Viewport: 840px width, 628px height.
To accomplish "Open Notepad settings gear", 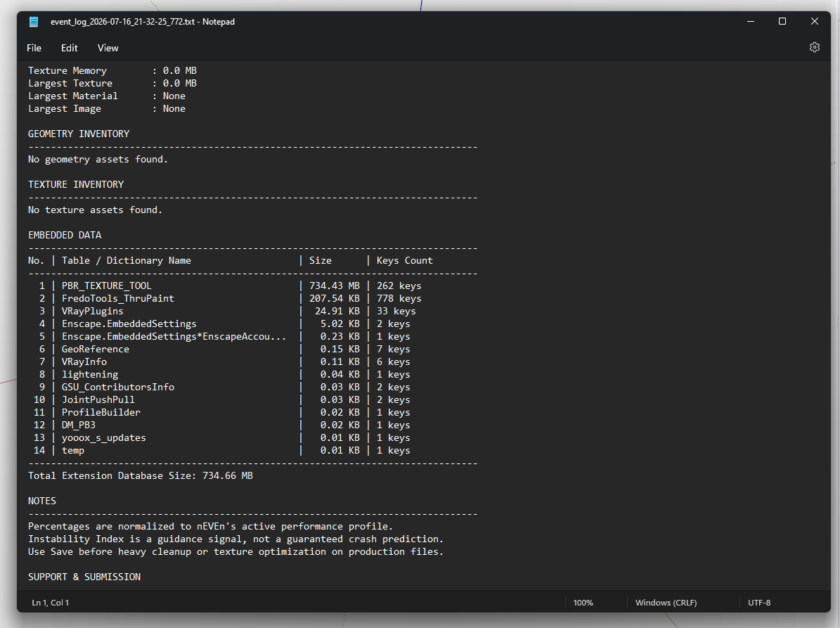I will pos(814,48).
